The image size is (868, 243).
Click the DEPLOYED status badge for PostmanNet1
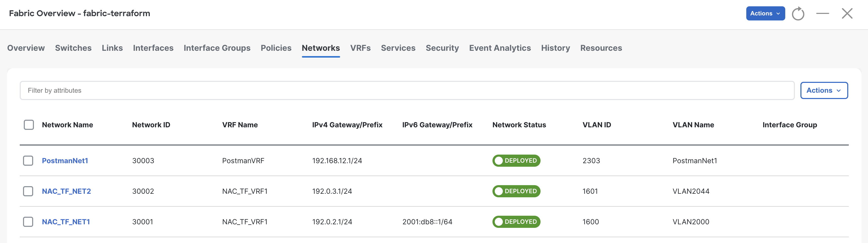(x=516, y=161)
